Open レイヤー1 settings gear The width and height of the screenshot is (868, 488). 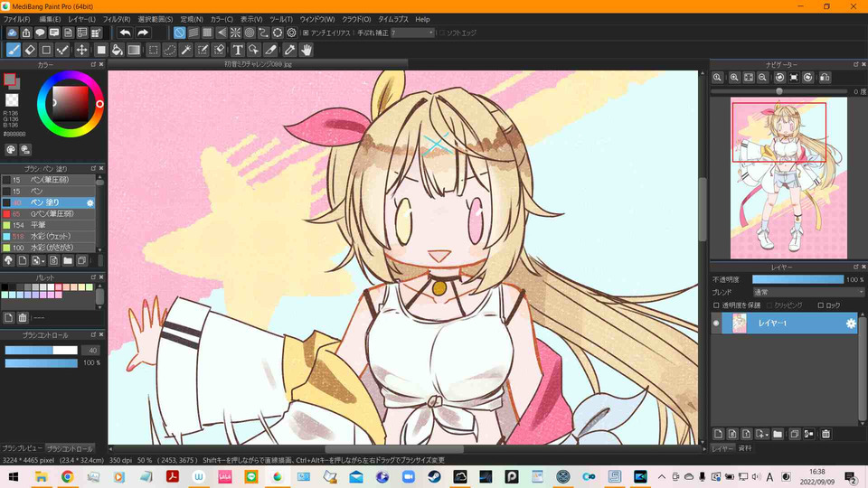pyautogui.click(x=851, y=324)
